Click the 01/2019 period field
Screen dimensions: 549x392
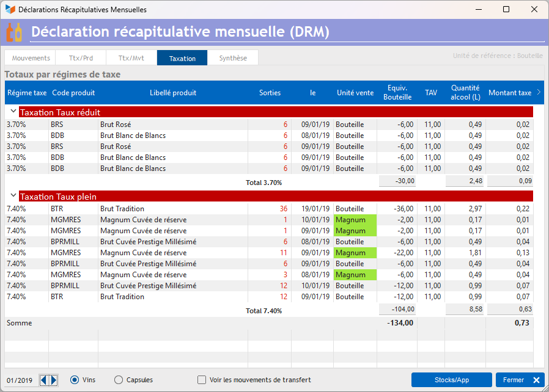(20, 380)
